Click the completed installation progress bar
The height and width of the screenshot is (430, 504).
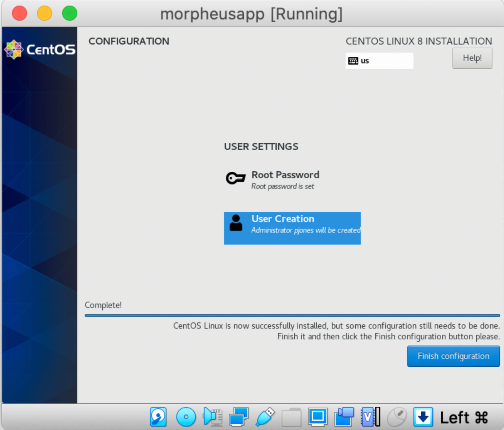pyautogui.click(x=292, y=315)
